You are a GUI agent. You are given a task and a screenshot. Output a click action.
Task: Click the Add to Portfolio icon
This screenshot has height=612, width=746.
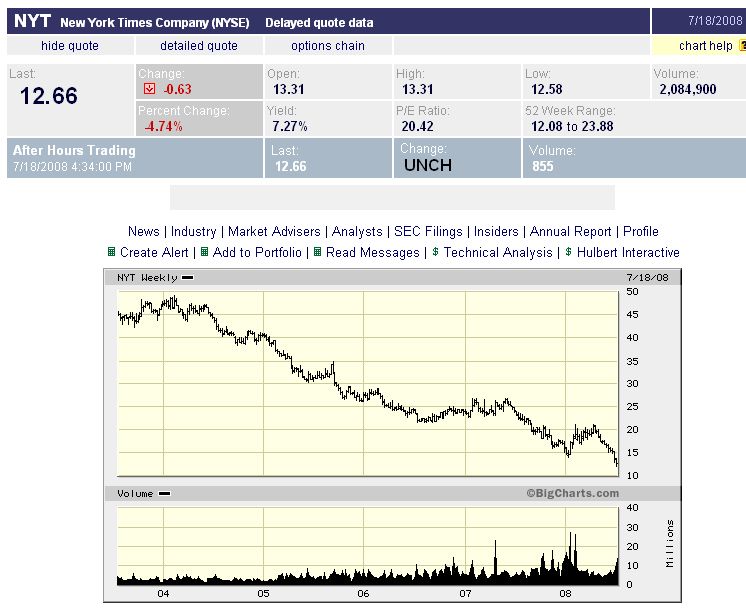205,253
